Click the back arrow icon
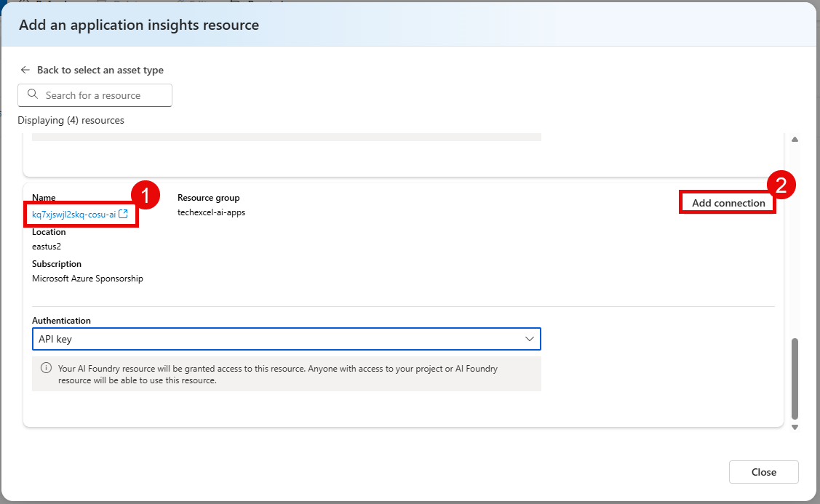 pos(25,69)
